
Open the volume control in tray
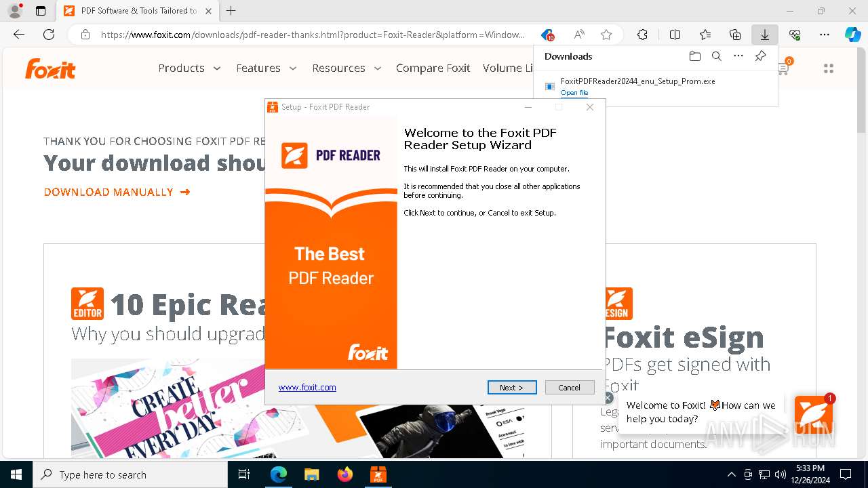pos(781,474)
